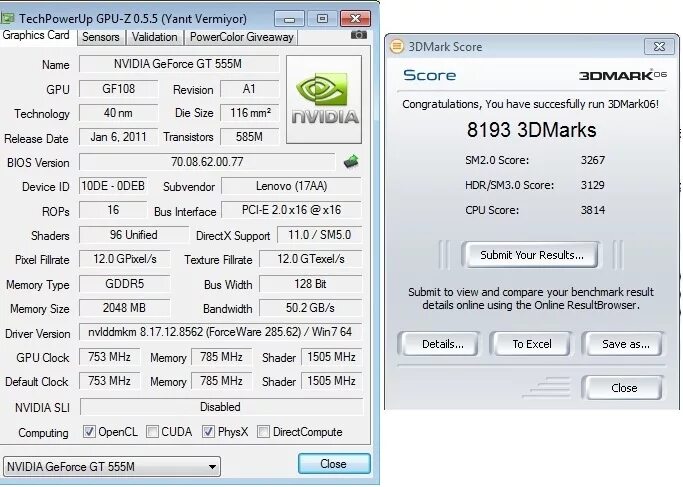Click the HDR/SM3.0 Score value 3129
The width and height of the screenshot is (683, 487).
[593, 185]
